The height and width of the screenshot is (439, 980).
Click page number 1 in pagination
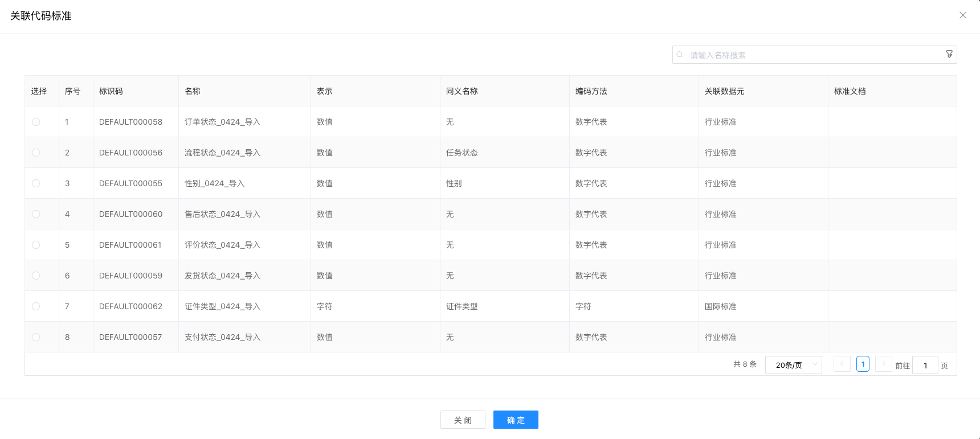pyautogui.click(x=863, y=364)
